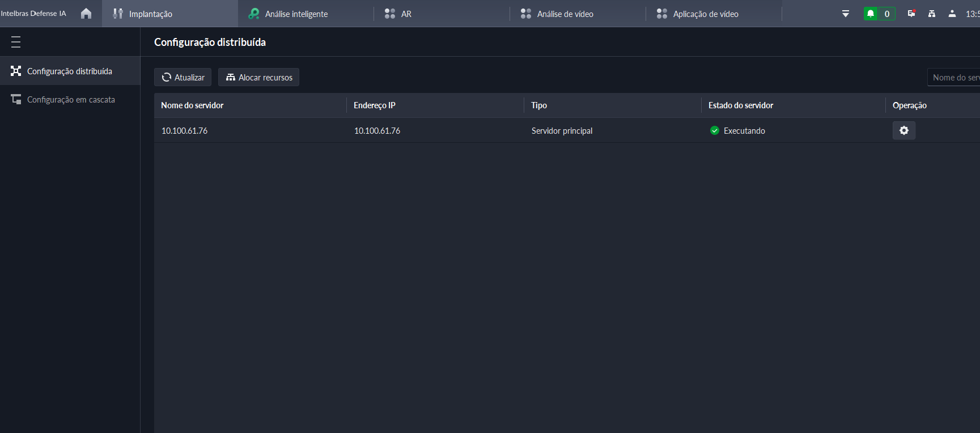
Task: Open the Análise de vídeo tab
Action: click(x=565, y=14)
